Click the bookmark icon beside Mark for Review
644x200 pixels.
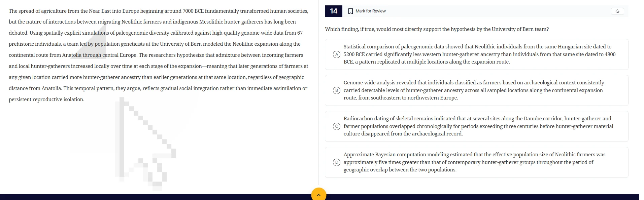click(x=350, y=11)
